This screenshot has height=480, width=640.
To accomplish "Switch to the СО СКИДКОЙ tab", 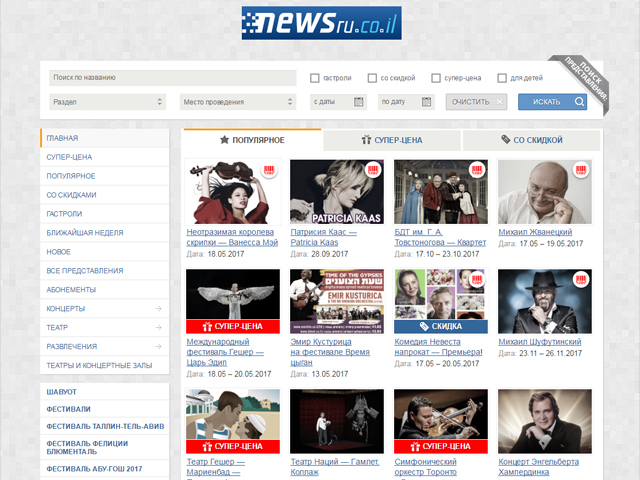I will pos(531,140).
